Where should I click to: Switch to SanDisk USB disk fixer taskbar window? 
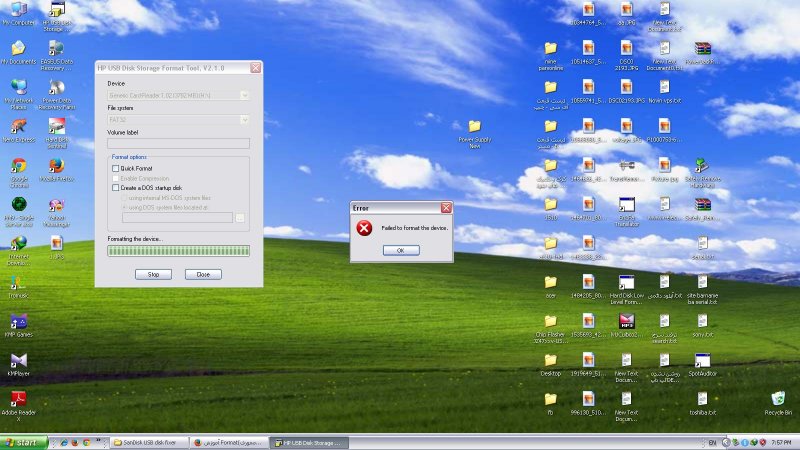point(149,443)
